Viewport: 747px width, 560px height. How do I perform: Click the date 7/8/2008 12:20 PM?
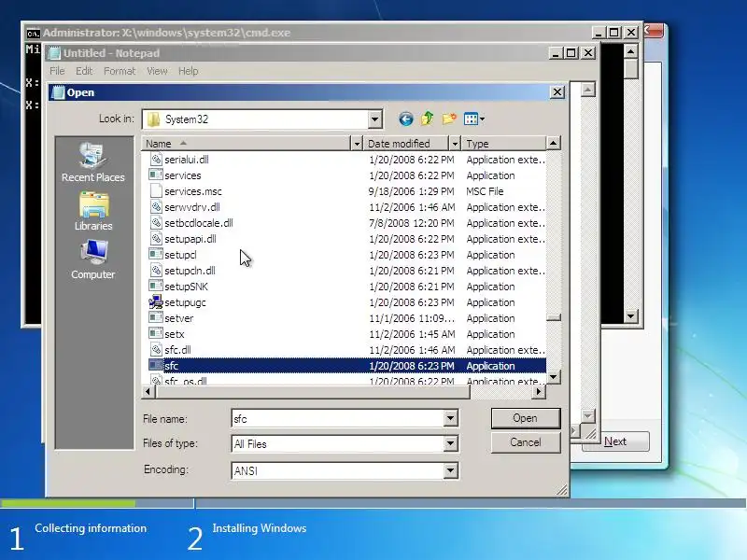(412, 223)
